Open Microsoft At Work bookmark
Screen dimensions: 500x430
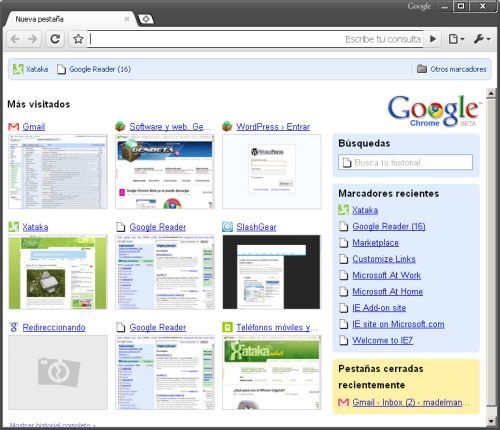point(387,275)
